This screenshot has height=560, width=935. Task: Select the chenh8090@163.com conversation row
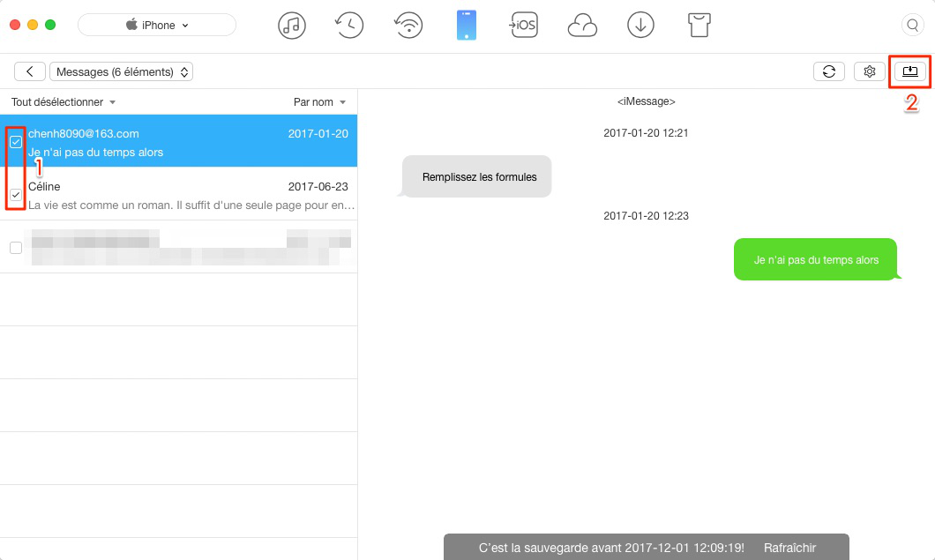(178, 141)
